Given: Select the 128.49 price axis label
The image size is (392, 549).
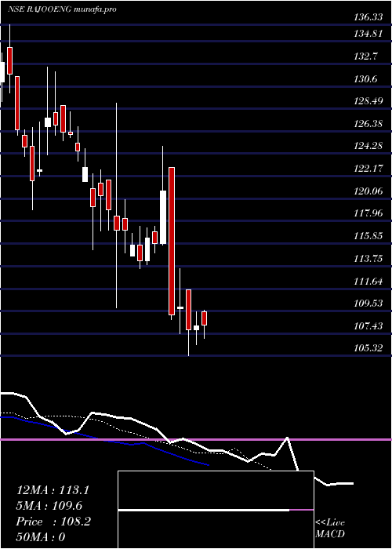Looking at the screenshot, I should pyautogui.click(x=368, y=101).
